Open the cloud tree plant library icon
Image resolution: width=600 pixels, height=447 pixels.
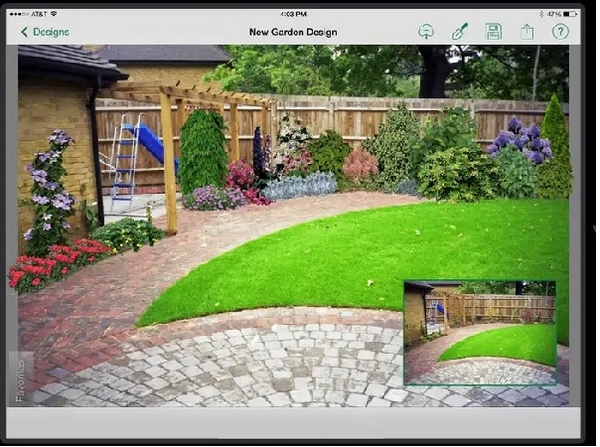[426, 32]
